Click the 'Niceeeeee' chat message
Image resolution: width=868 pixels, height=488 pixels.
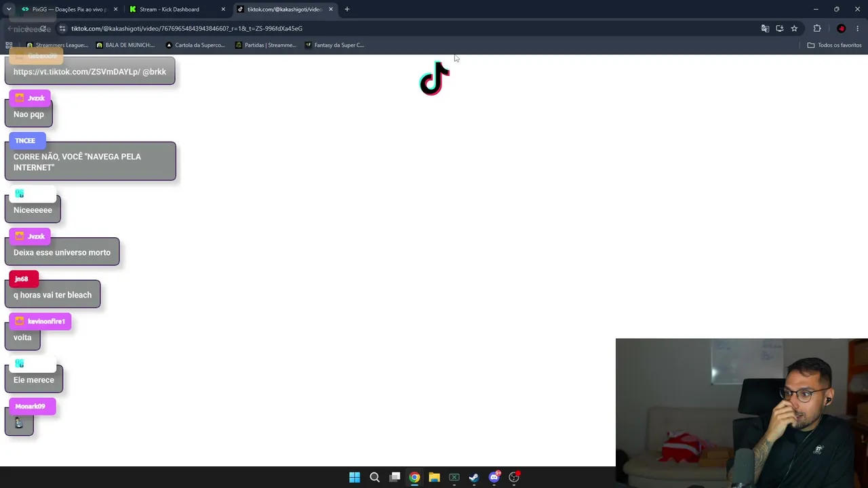[33, 210]
